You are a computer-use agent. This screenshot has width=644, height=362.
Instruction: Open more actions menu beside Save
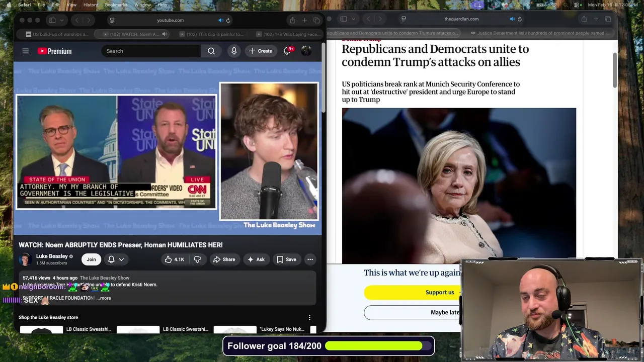coord(310,259)
